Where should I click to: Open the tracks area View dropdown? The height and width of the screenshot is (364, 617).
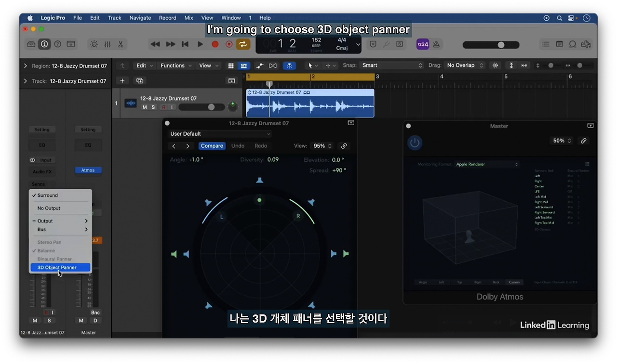coord(208,65)
